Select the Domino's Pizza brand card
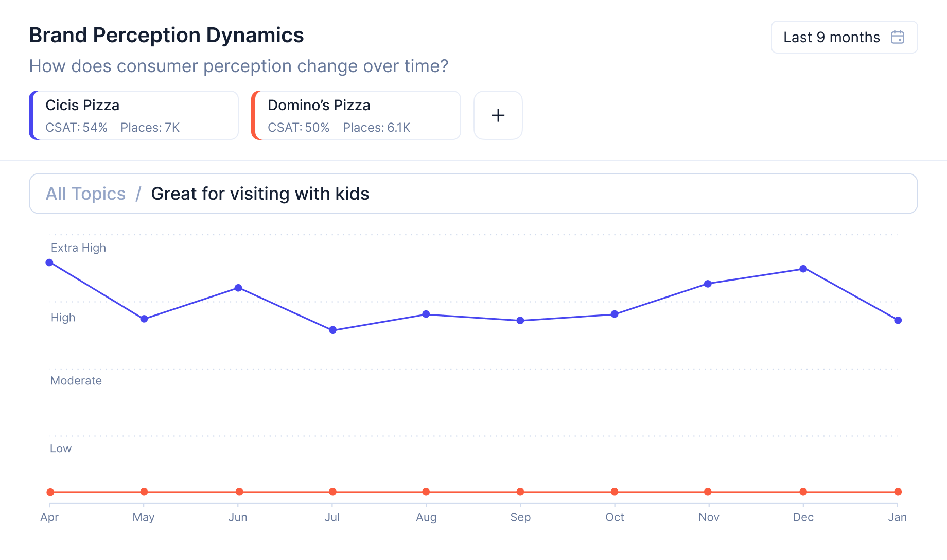This screenshot has width=947, height=560. click(356, 115)
